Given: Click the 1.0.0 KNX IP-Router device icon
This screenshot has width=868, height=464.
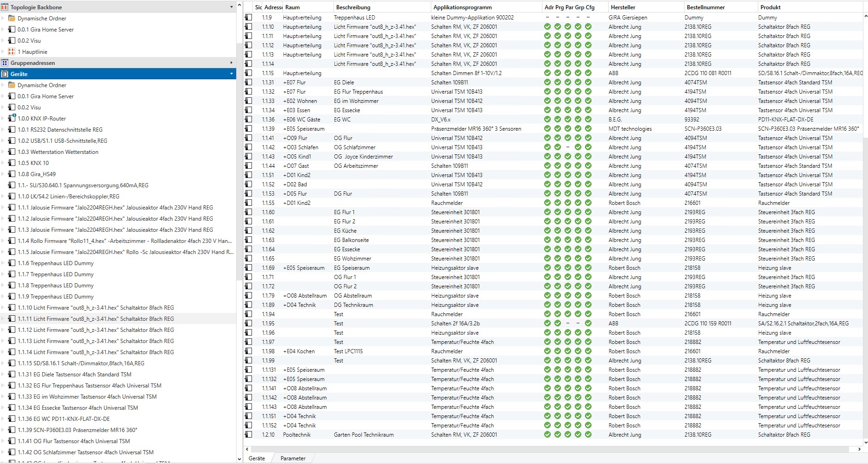Looking at the screenshot, I should 12,119.
